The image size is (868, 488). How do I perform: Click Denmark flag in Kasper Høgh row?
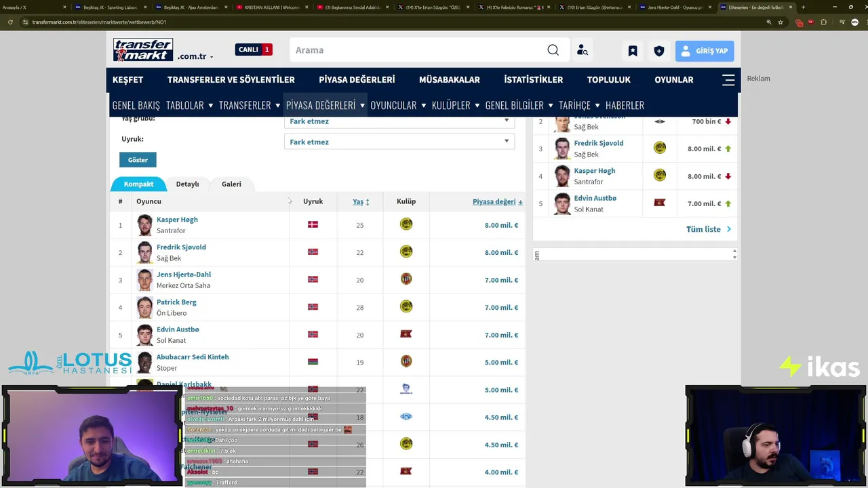tap(313, 224)
